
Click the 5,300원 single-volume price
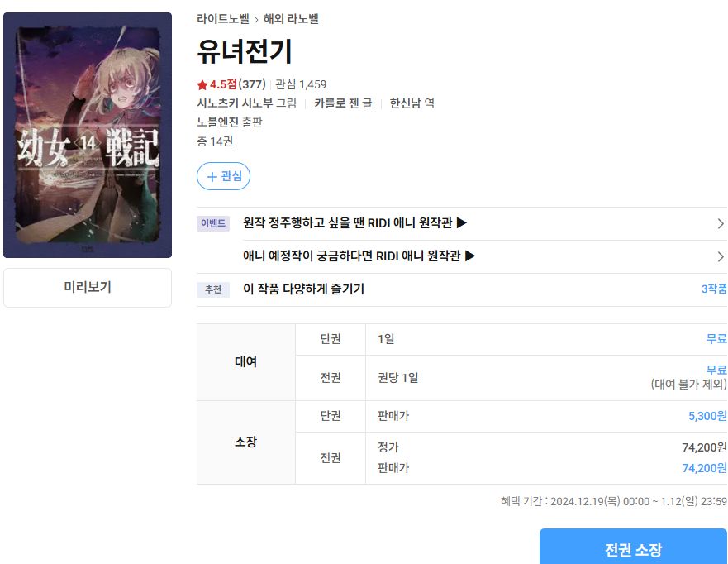(707, 416)
